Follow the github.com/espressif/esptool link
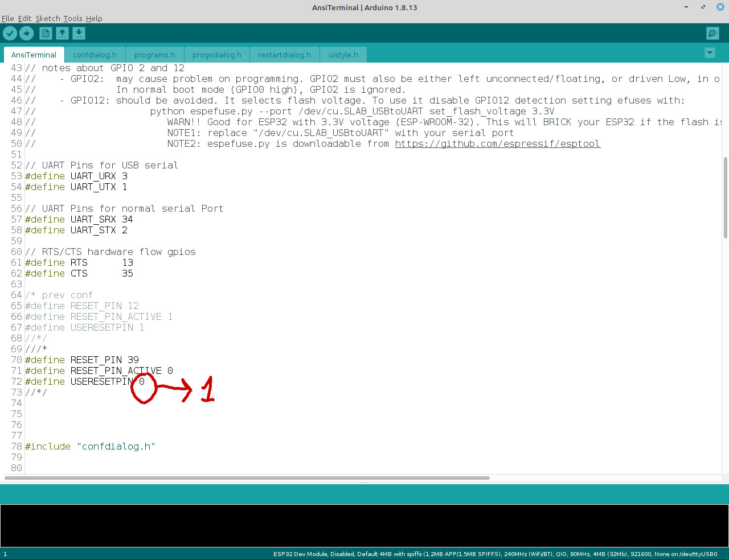Image resolution: width=729 pixels, height=560 pixels. pyautogui.click(x=498, y=143)
